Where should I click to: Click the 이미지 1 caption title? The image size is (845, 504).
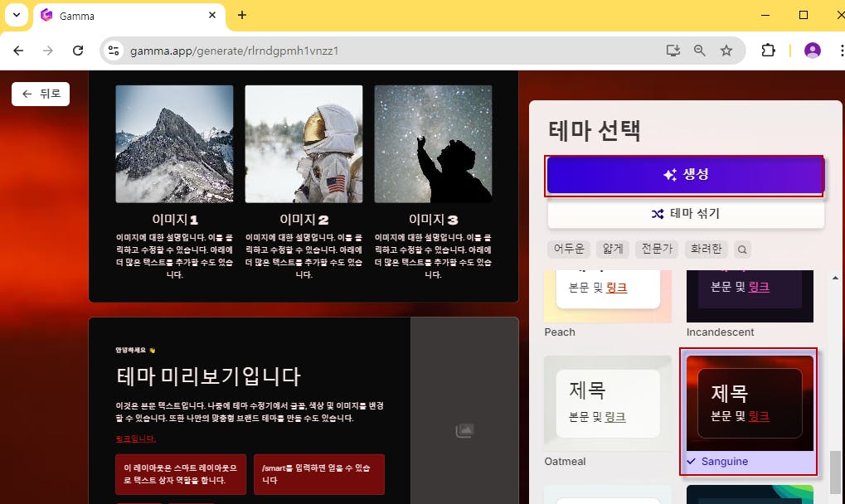(175, 220)
